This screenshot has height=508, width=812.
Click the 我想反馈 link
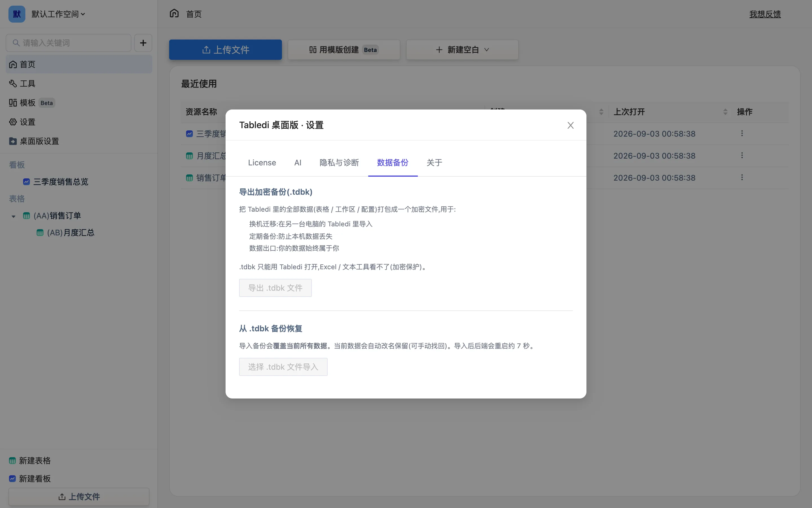tap(765, 14)
